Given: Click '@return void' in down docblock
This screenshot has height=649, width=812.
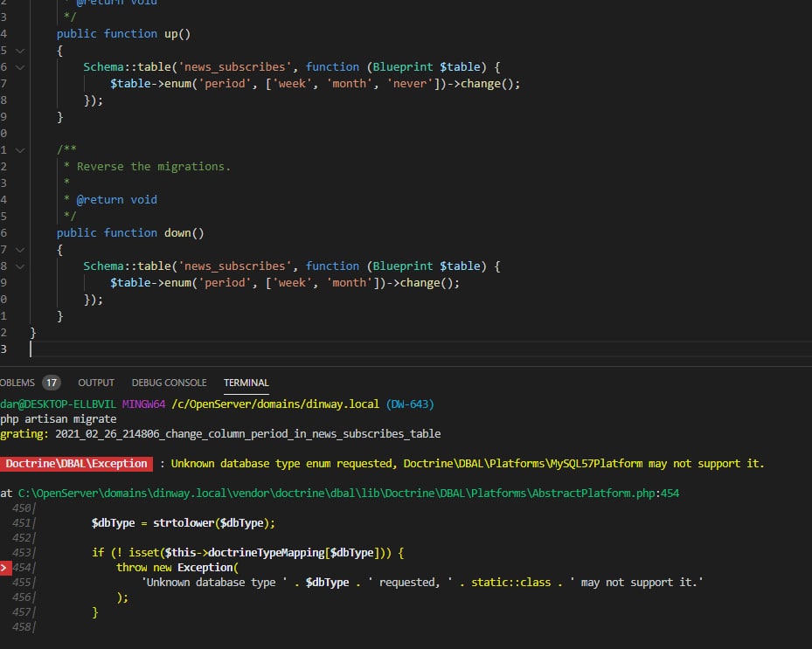Looking at the screenshot, I should pos(116,200).
